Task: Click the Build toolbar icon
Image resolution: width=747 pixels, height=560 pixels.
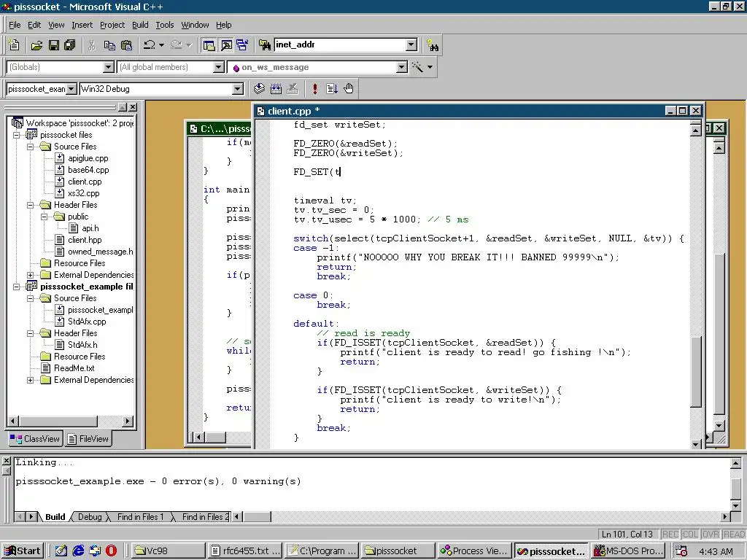Action: click(276, 88)
